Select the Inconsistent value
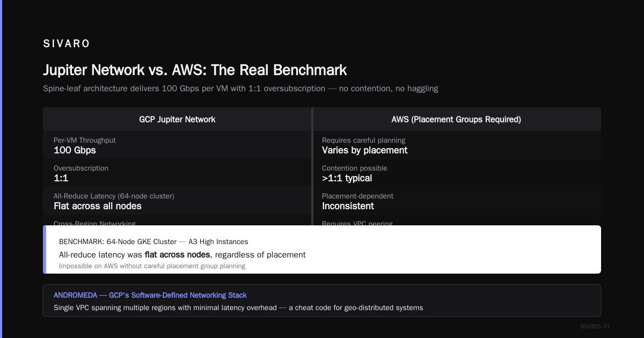 (348, 206)
